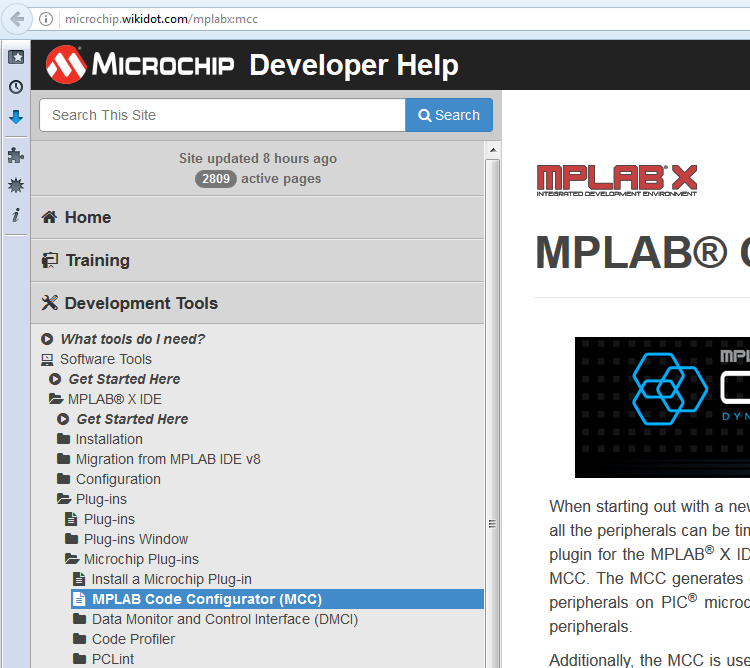Click the folder icon beside Installation
Screen dimensions: 750x668
click(x=63, y=438)
